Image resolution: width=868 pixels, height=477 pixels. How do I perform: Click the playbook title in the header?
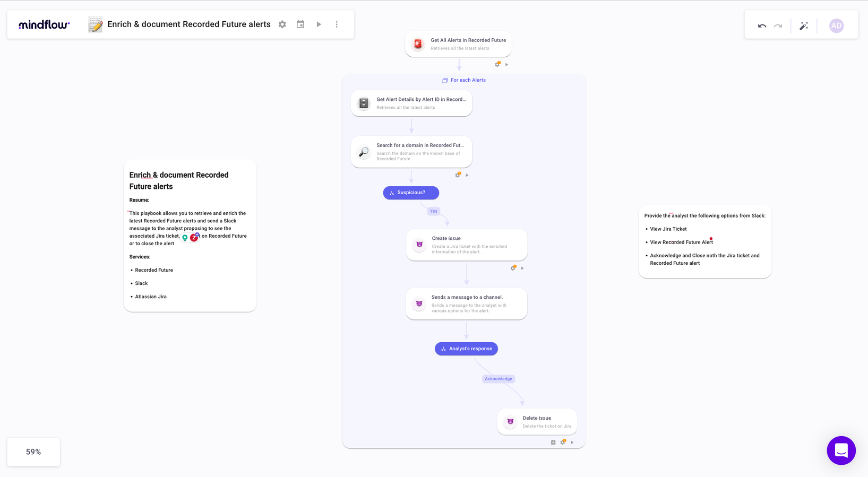189,24
